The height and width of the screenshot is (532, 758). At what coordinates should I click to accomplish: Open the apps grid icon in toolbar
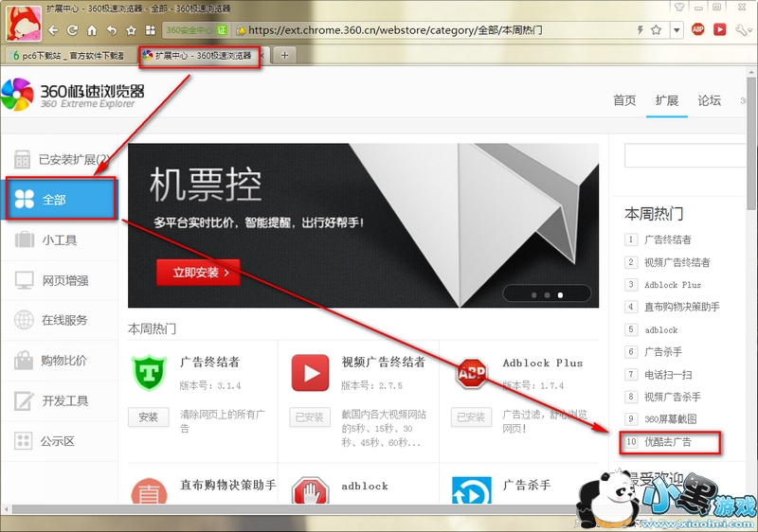point(151,30)
